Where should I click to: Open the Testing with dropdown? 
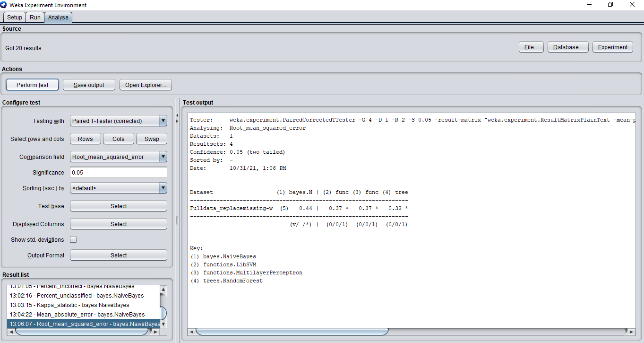119,121
